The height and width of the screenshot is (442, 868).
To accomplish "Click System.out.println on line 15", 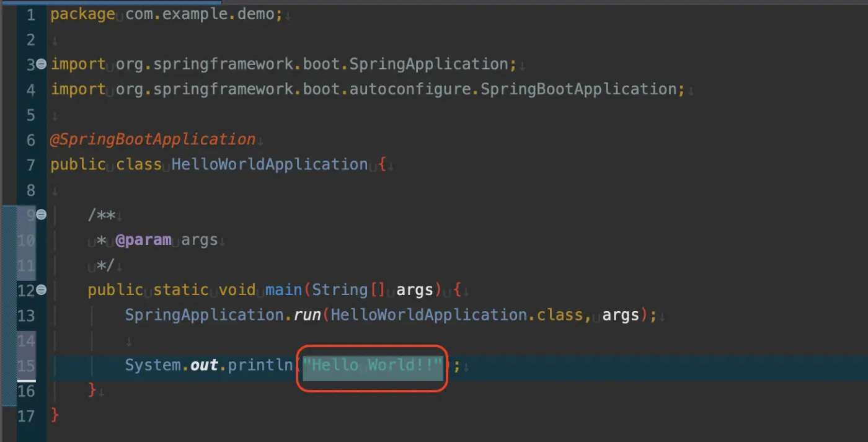I will [209, 365].
